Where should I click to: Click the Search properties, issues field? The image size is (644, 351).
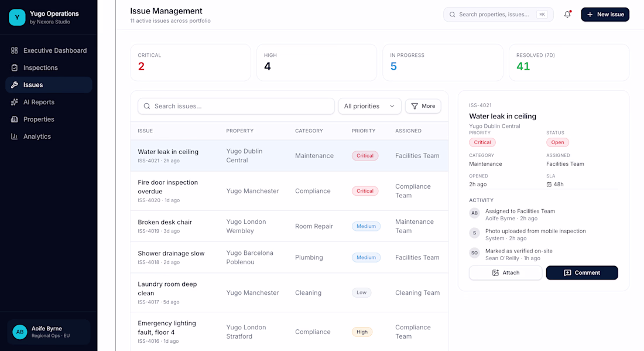click(x=498, y=15)
